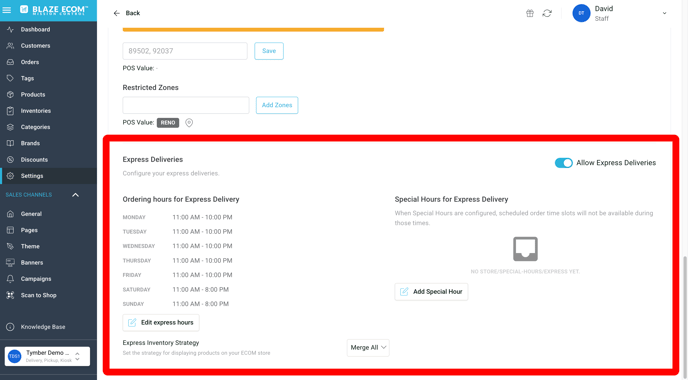
Task: Click the Pages layout icon
Action: pos(10,230)
